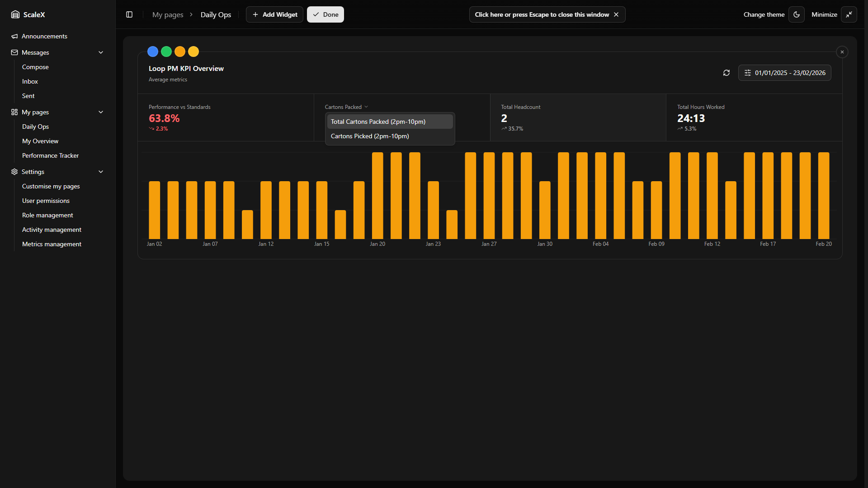Click the refresh icon on KPI widget
This screenshot has height=488, width=868.
(726, 73)
